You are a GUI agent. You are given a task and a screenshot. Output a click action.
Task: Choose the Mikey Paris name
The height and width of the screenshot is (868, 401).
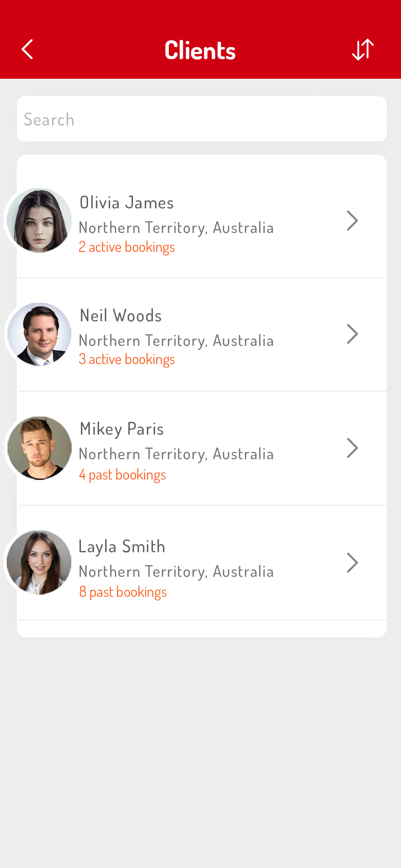pyautogui.click(x=122, y=429)
